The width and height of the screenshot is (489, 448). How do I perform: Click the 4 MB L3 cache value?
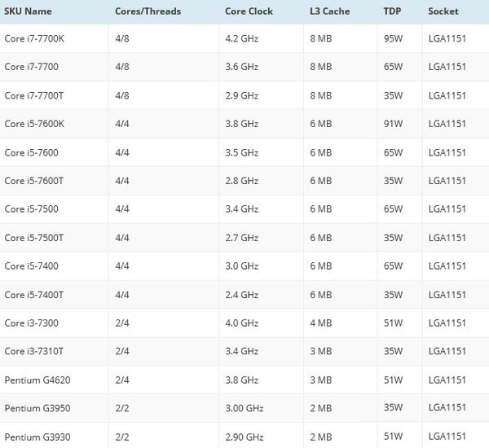click(x=321, y=323)
